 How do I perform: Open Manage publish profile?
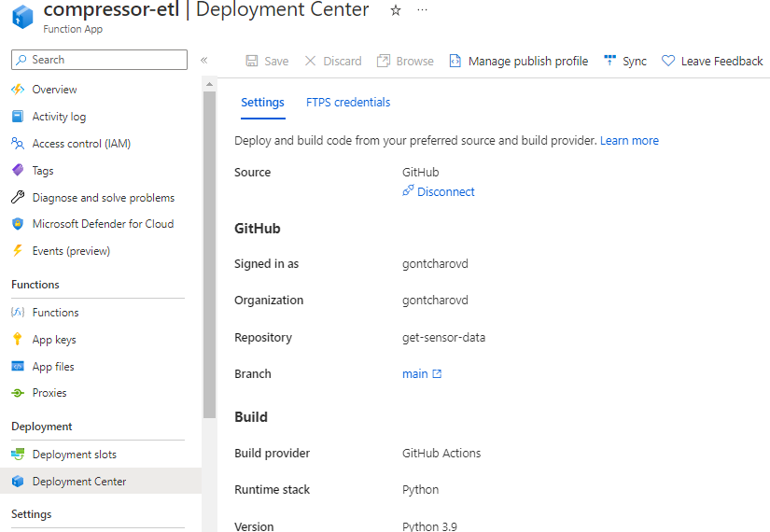point(528,62)
